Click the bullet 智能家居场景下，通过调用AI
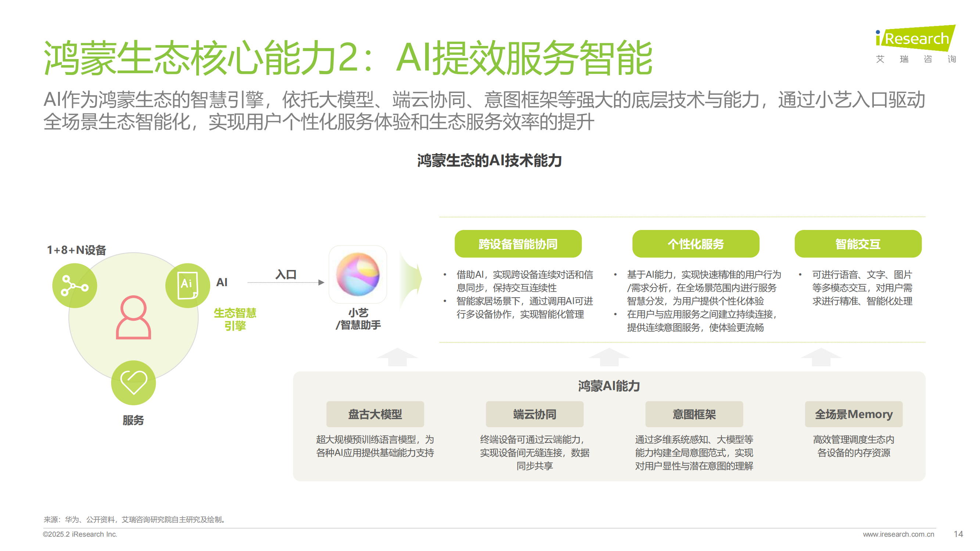Screen dimensions: 980x551 pos(525,307)
